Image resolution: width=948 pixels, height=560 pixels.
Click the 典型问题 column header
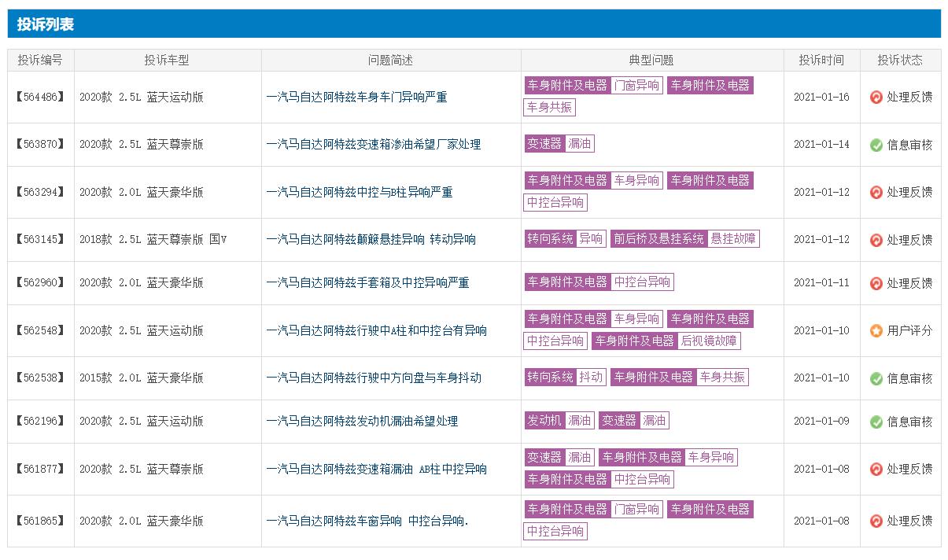[x=651, y=60]
